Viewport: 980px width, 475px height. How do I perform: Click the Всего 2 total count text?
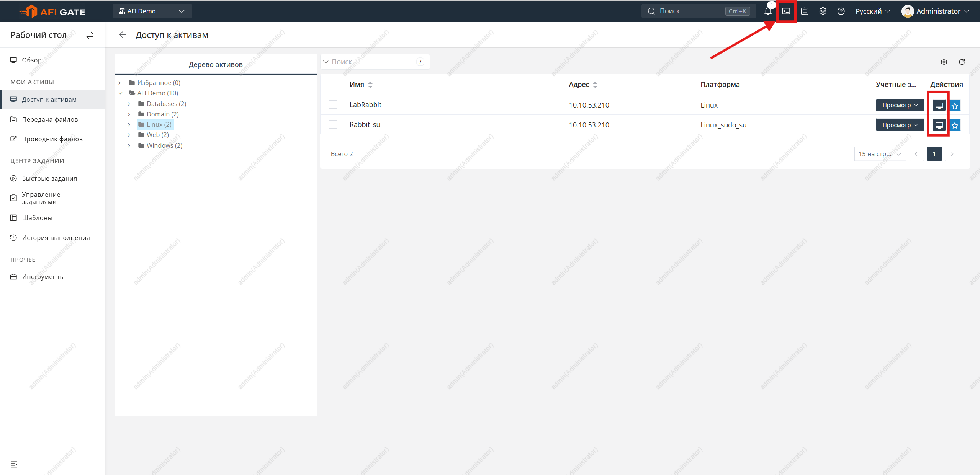coord(342,154)
